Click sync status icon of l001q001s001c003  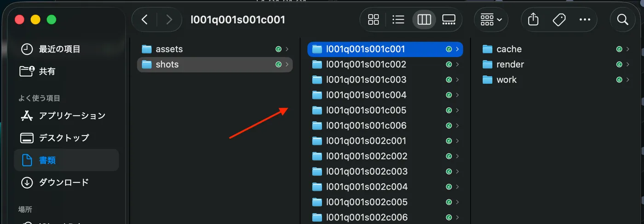[x=448, y=80]
